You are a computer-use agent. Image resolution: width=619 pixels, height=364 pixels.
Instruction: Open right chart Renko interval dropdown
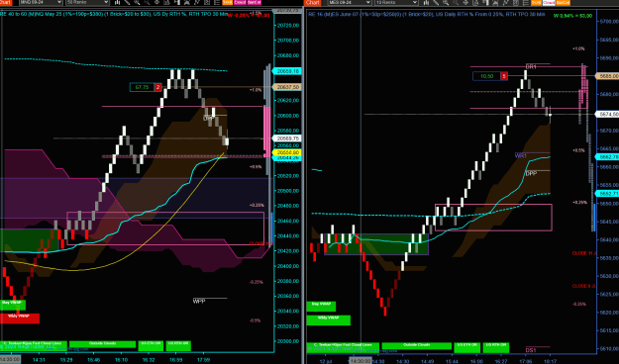click(396, 2)
